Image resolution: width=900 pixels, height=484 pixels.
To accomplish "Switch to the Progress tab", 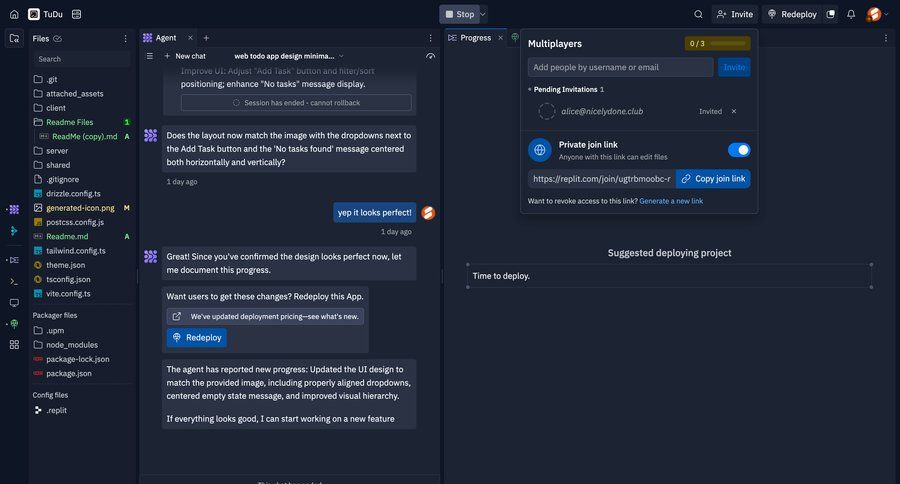I will pos(475,38).
